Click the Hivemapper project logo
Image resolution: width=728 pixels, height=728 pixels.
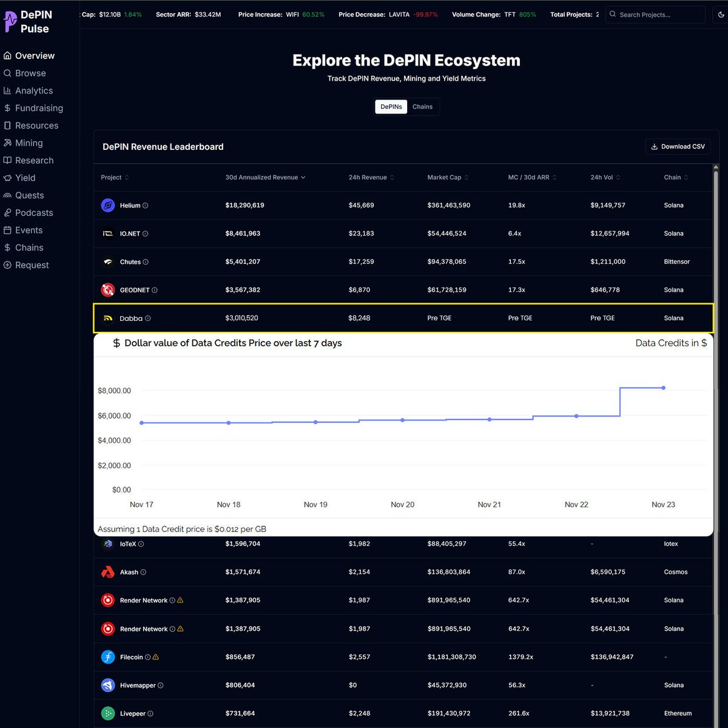(x=108, y=686)
